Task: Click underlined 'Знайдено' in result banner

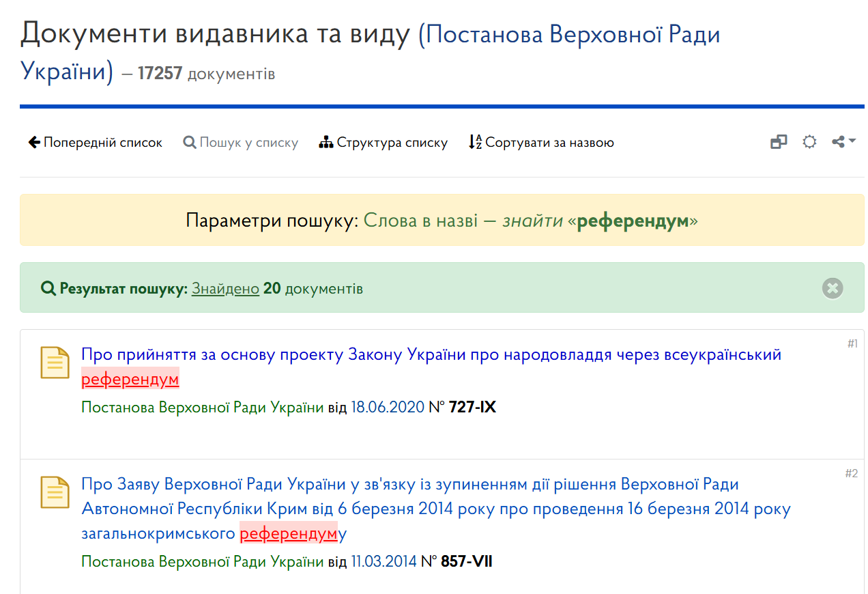Action: coord(225,289)
